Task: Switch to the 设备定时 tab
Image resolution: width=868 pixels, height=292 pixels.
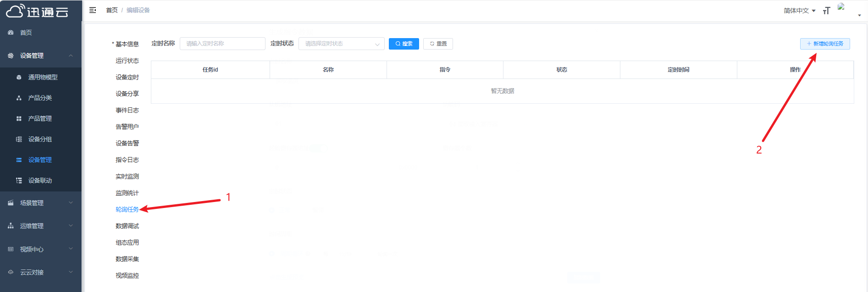Action: coord(127,77)
